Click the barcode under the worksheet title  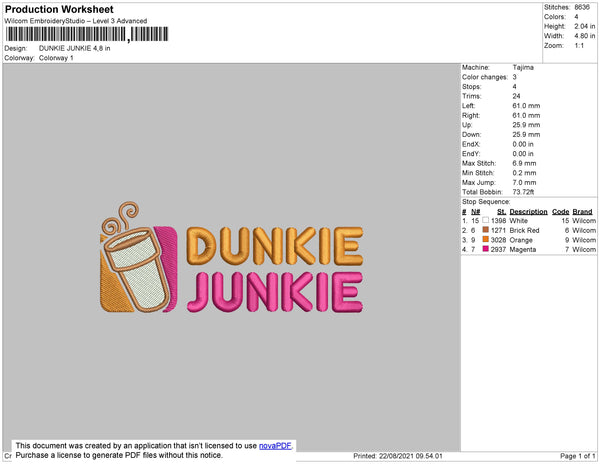click(87, 34)
